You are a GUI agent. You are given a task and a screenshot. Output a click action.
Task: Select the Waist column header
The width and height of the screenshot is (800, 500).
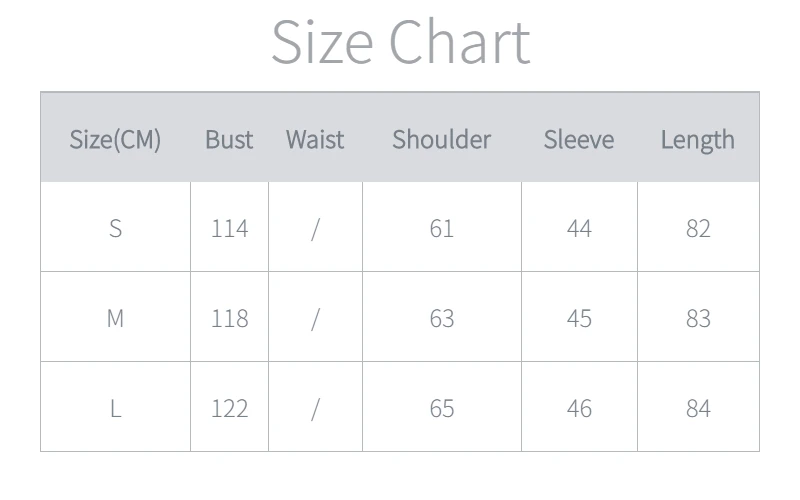point(315,139)
